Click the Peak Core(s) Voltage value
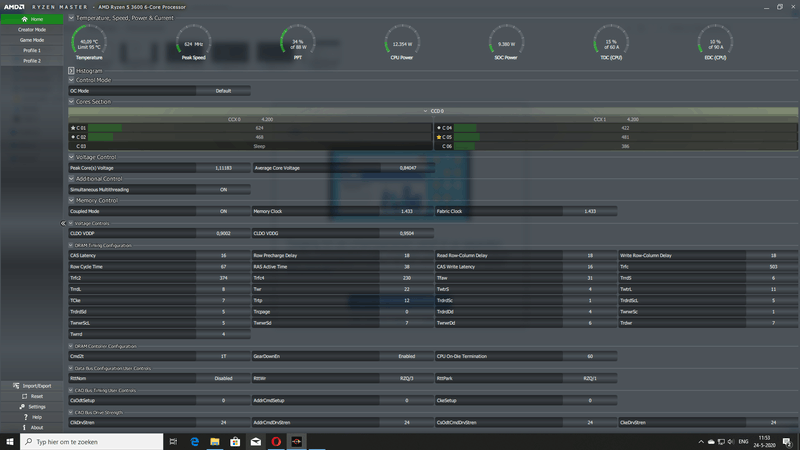 [223, 168]
